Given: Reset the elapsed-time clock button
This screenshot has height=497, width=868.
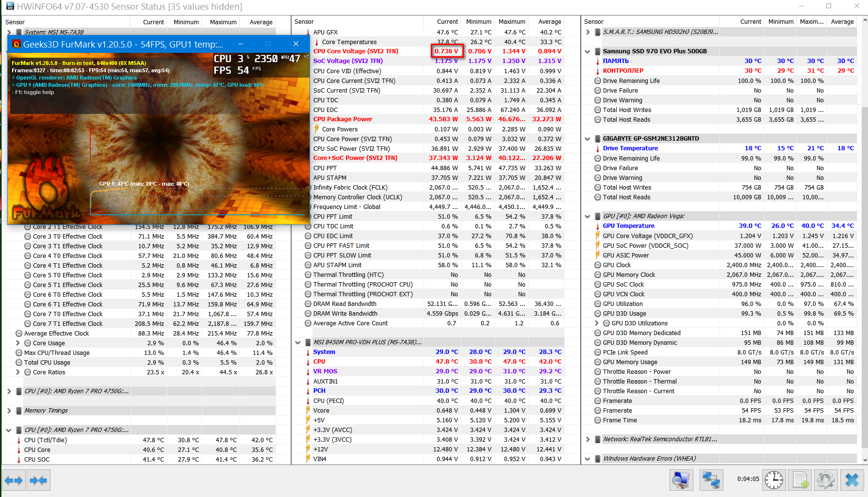Looking at the screenshot, I should [774, 481].
